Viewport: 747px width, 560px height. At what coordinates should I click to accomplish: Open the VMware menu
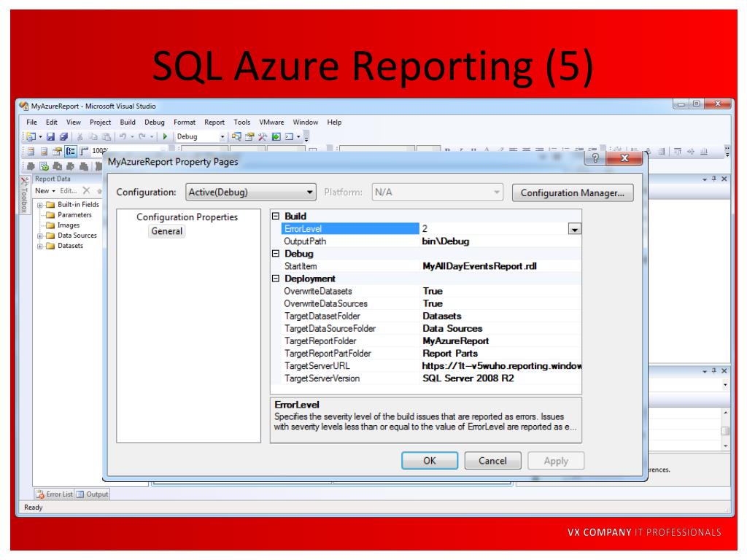click(271, 122)
